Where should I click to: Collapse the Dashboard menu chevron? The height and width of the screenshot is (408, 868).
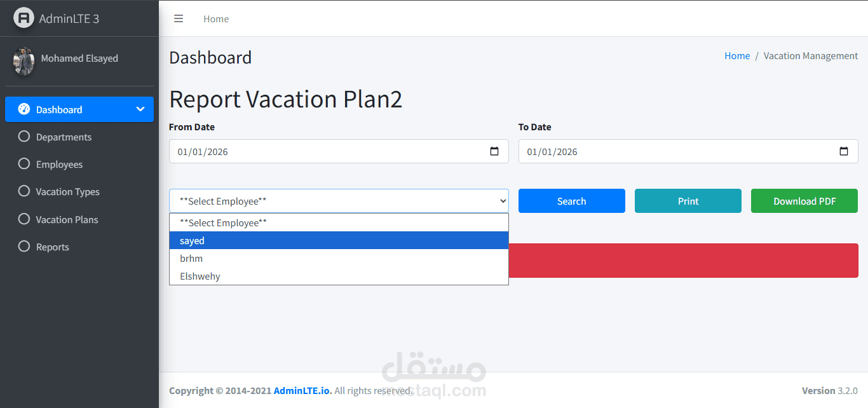140,109
